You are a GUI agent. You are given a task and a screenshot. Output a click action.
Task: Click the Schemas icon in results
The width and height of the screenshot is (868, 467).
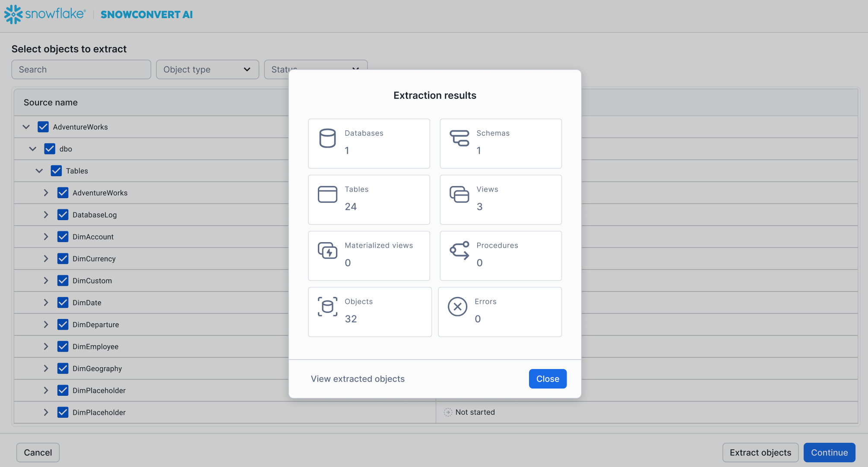pos(459,138)
